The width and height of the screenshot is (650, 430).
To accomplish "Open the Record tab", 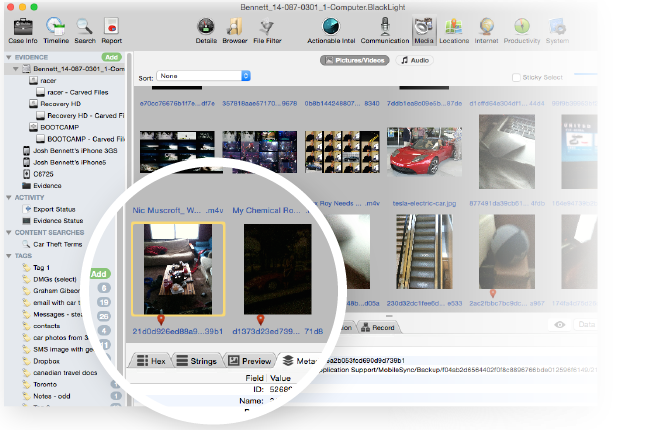I will [x=378, y=328].
